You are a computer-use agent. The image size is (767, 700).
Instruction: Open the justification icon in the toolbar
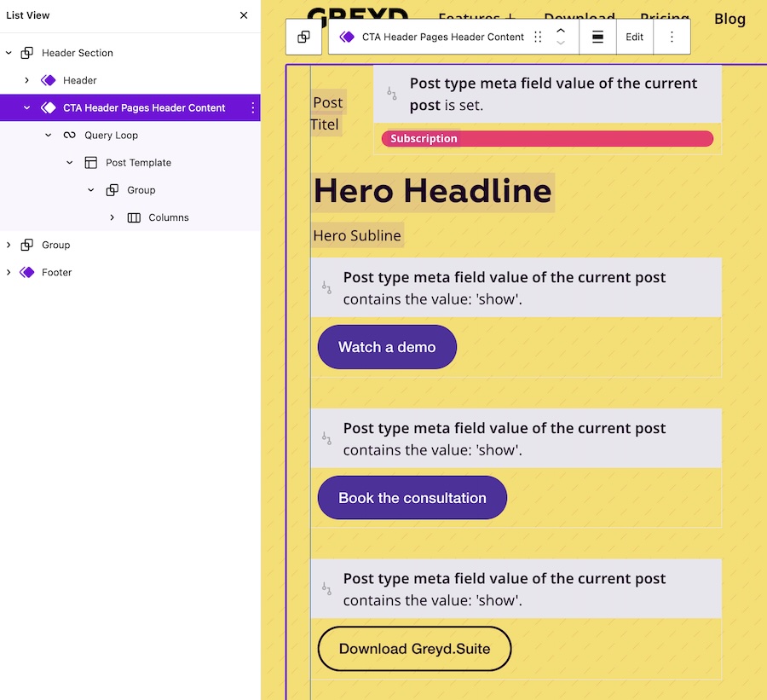(597, 37)
